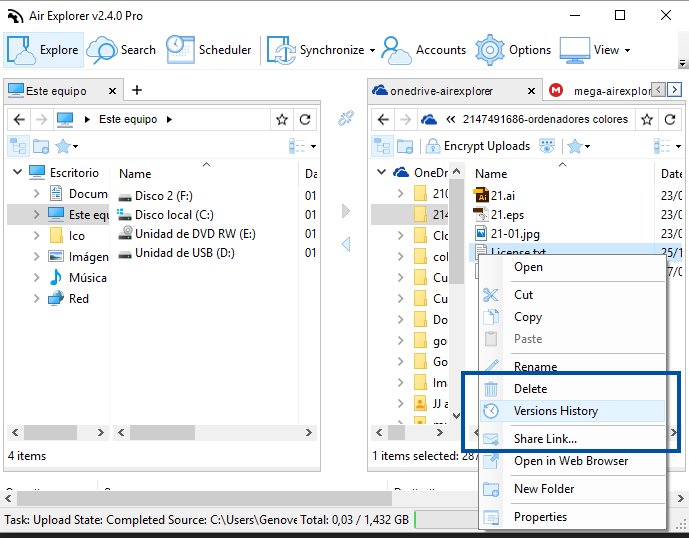Choose Open from context menu

tap(572, 267)
